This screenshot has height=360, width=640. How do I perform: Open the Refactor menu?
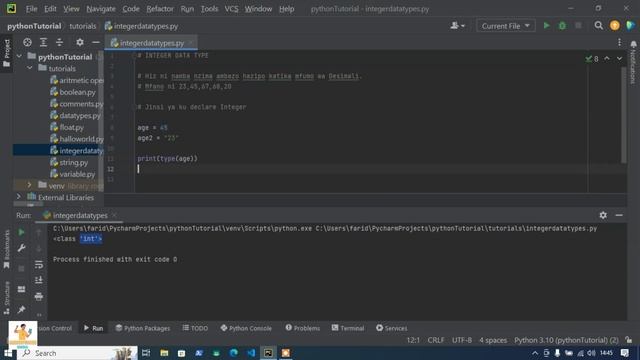click(160, 9)
